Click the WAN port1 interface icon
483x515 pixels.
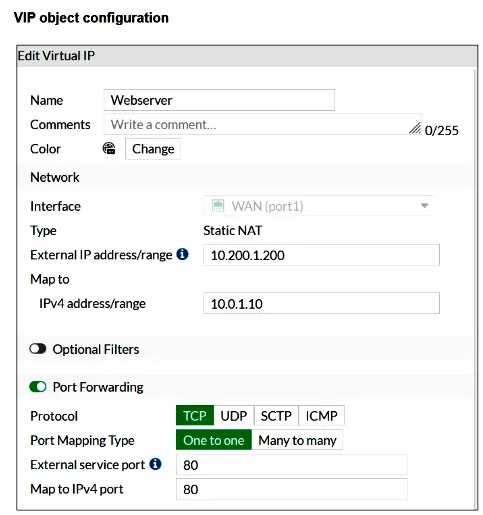pyautogui.click(x=218, y=206)
